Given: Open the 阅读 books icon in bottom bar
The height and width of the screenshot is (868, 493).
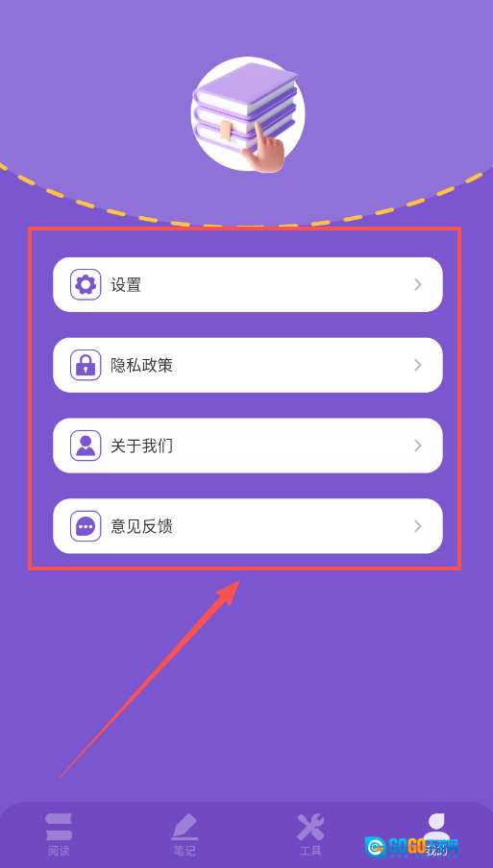Looking at the screenshot, I should pos(59,827).
